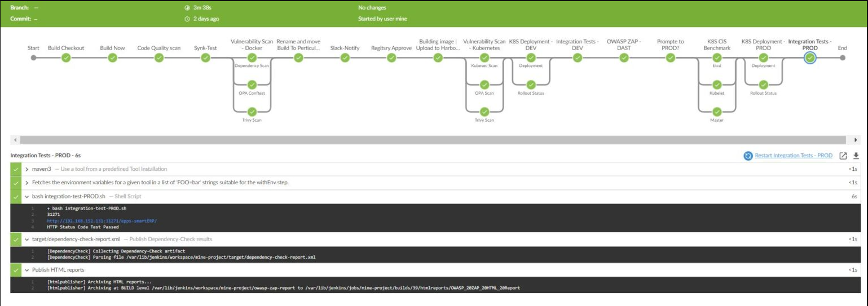Viewport: 868px width, 306px height.
Task: Click the End node of the pipeline
Action: pyautogui.click(x=843, y=57)
